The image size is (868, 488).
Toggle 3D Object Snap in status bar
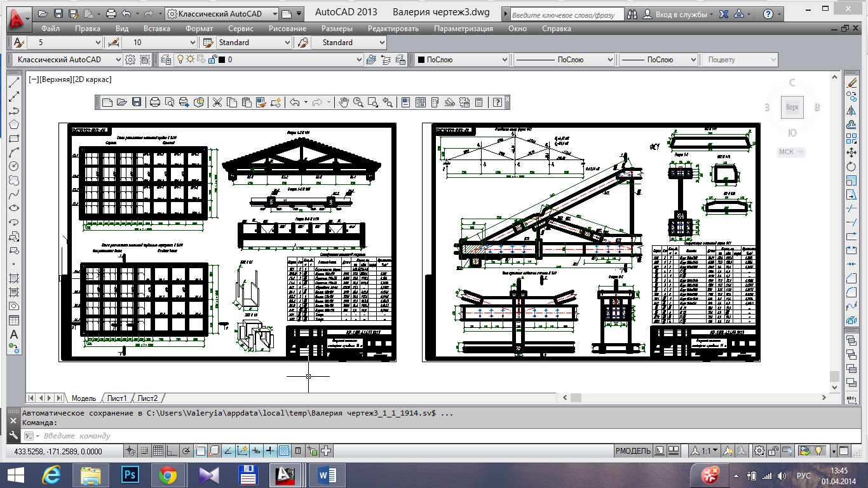coord(214,451)
